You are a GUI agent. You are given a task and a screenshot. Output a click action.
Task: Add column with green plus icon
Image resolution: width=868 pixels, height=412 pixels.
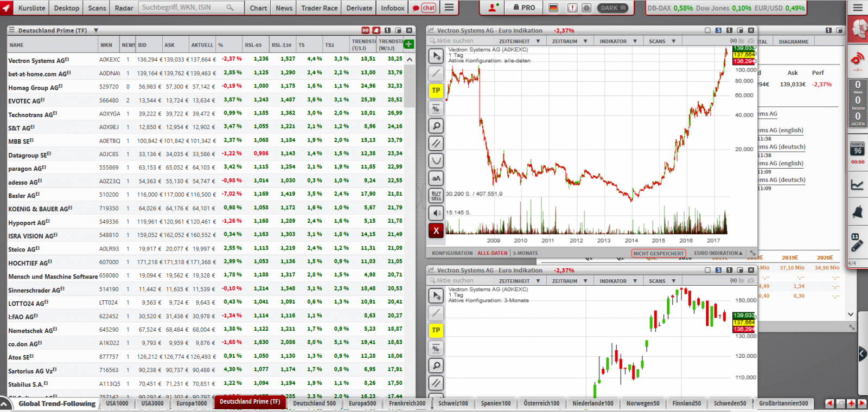point(409,44)
